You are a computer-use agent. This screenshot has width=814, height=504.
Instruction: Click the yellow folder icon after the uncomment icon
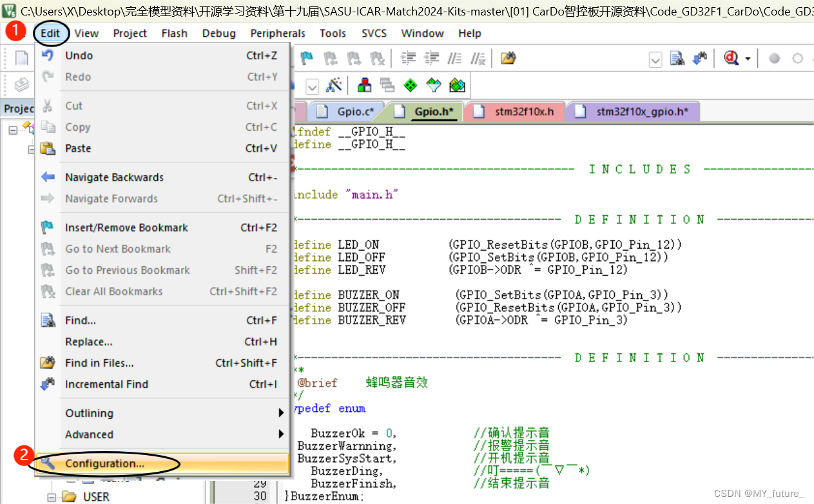point(509,59)
